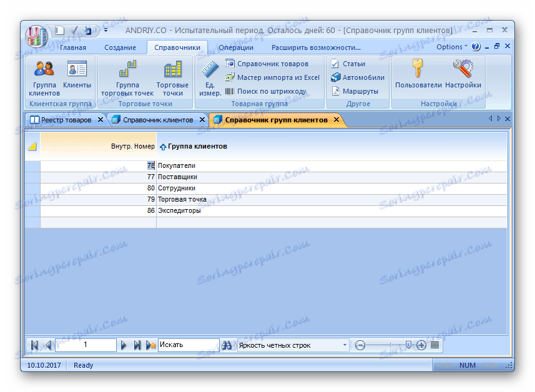Screen dimensions: 535x392
Task: Click the number cell 86
Action: tap(98, 210)
